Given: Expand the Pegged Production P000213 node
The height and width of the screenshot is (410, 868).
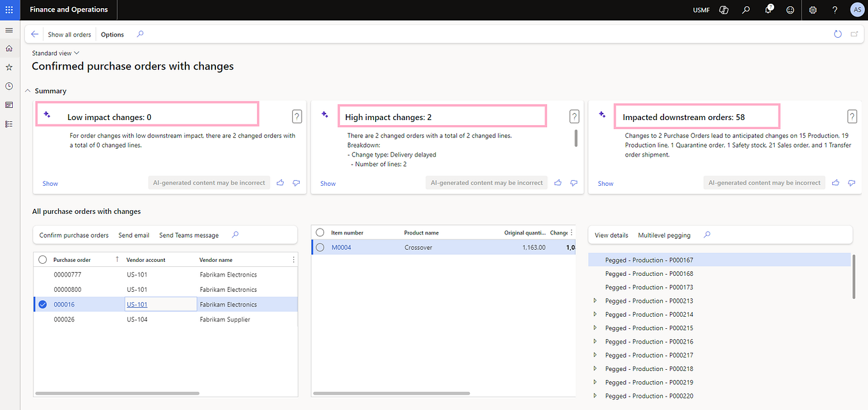Looking at the screenshot, I should point(596,301).
